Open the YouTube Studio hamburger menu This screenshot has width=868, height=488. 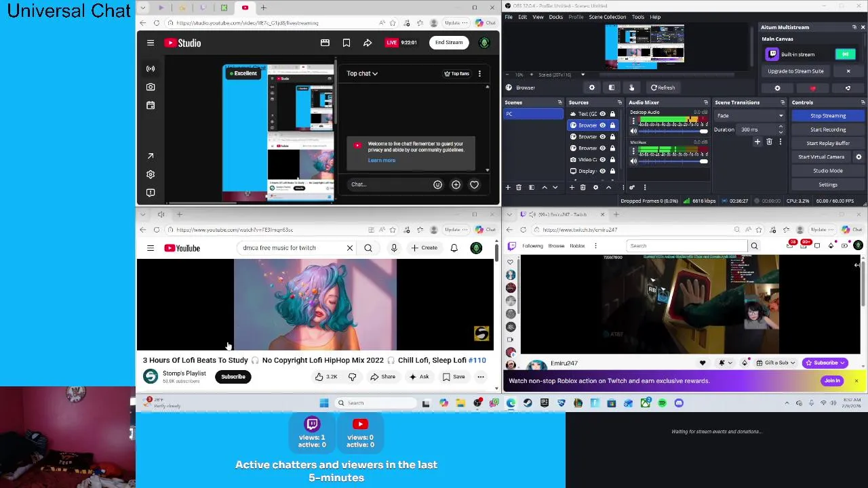click(151, 43)
